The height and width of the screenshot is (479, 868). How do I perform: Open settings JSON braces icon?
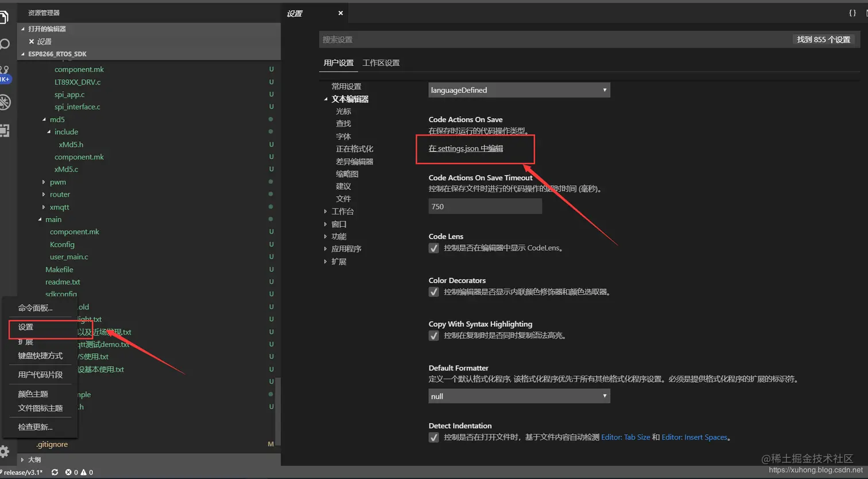[x=852, y=13]
